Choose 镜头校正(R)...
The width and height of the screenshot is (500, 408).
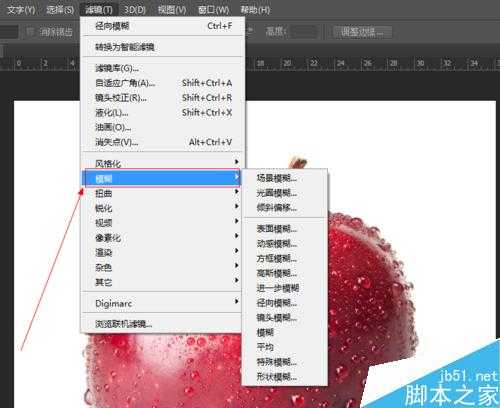[x=163, y=98]
